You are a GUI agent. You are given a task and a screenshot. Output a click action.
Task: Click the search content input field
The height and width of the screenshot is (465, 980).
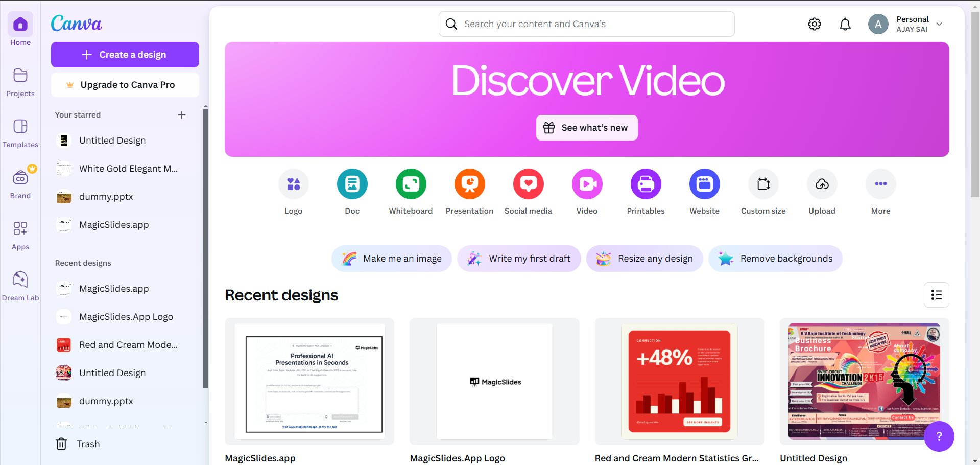point(587,24)
